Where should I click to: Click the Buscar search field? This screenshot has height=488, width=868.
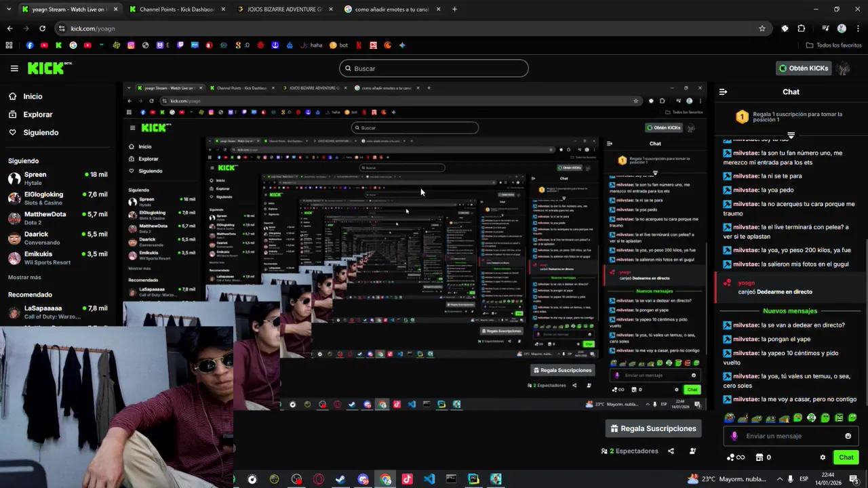coord(434,68)
